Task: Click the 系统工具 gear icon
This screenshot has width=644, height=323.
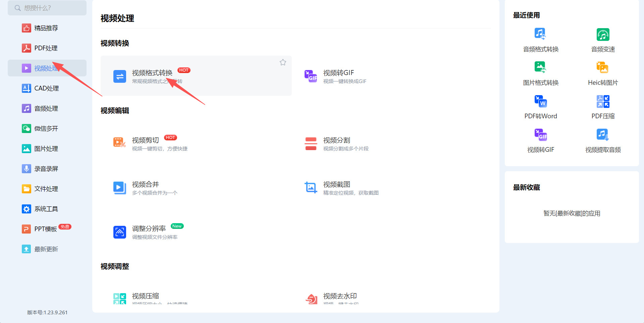Action: 26,209
